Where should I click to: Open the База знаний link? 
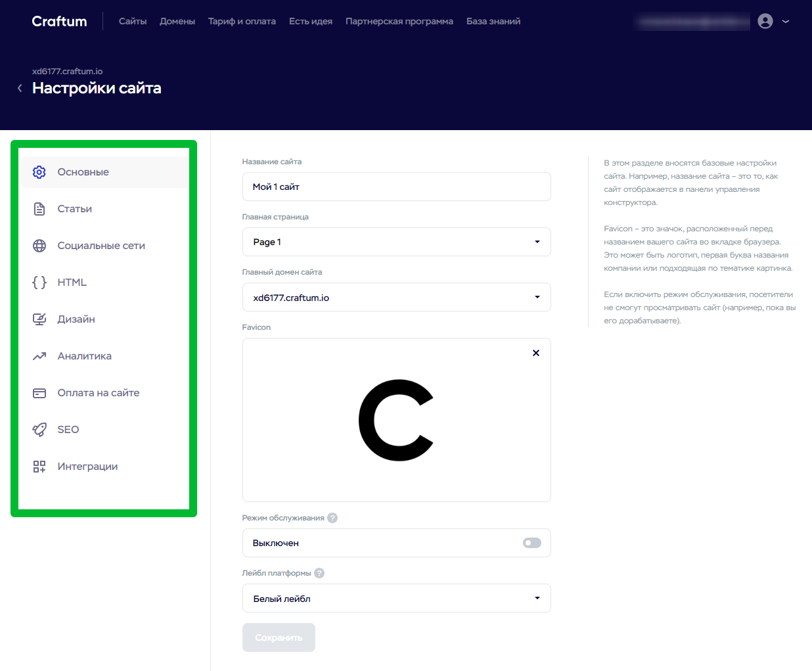(x=493, y=22)
